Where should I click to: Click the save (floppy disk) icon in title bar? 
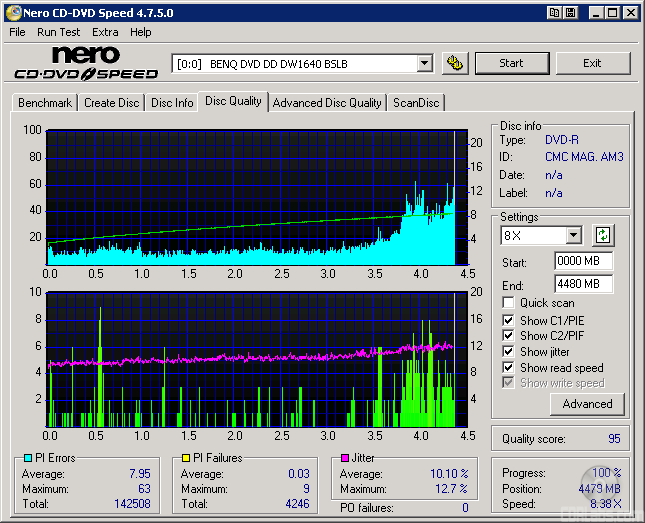pyautogui.click(x=570, y=13)
